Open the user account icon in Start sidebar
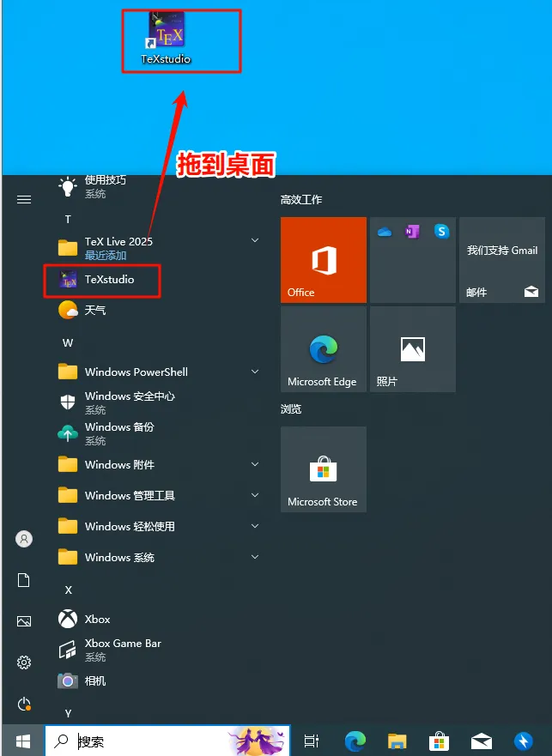The height and width of the screenshot is (756, 552). tap(24, 539)
